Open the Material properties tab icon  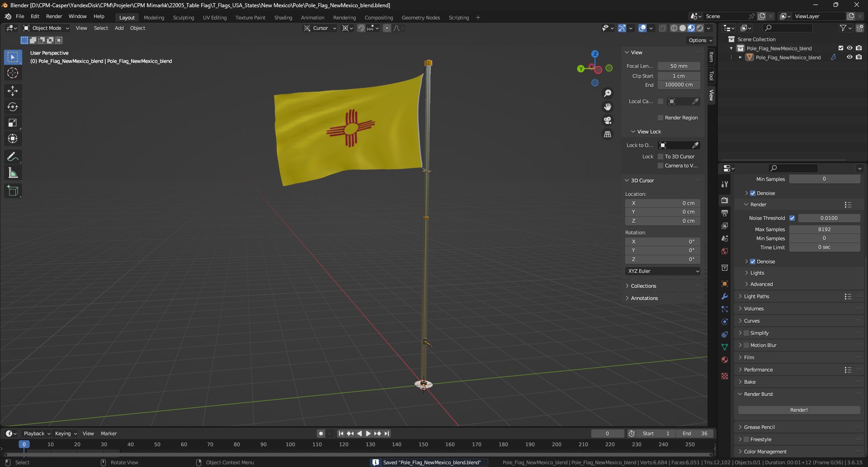point(725,360)
